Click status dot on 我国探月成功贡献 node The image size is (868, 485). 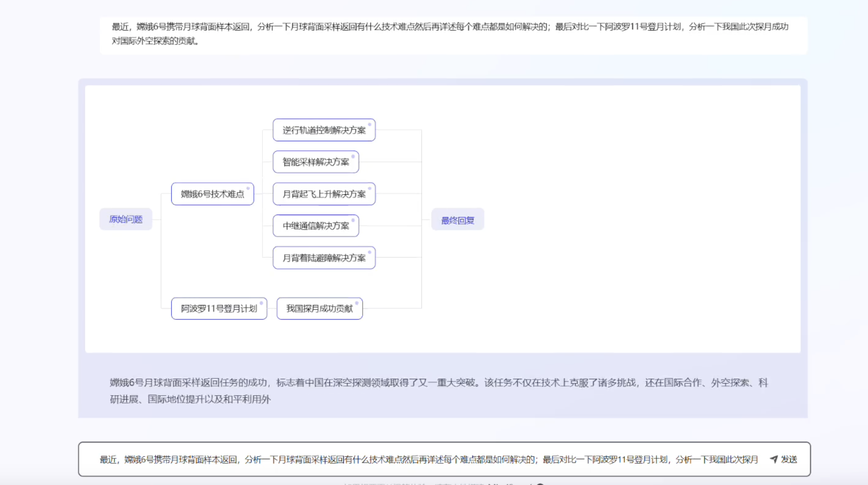point(357,303)
